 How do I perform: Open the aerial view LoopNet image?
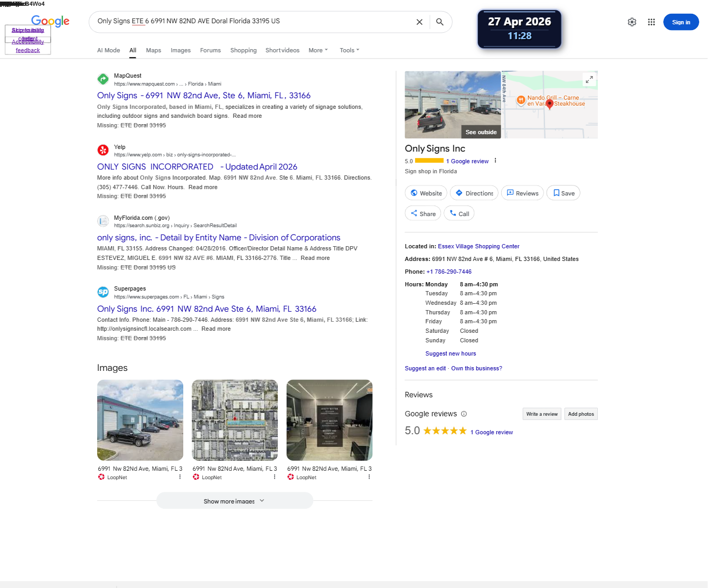(234, 420)
